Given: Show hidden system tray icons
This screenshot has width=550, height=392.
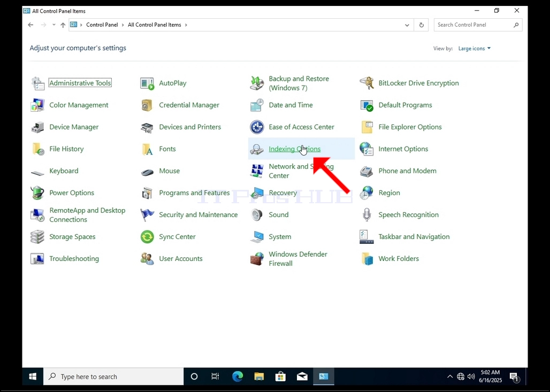Looking at the screenshot, I should (449, 376).
